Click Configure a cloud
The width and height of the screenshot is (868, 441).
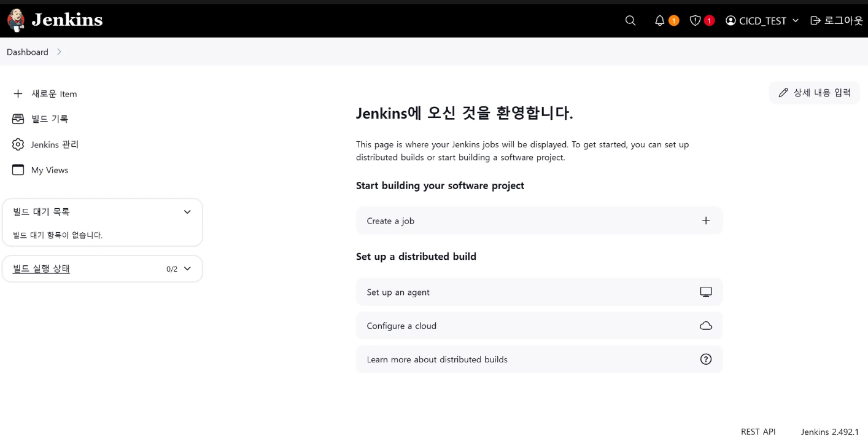tap(539, 326)
